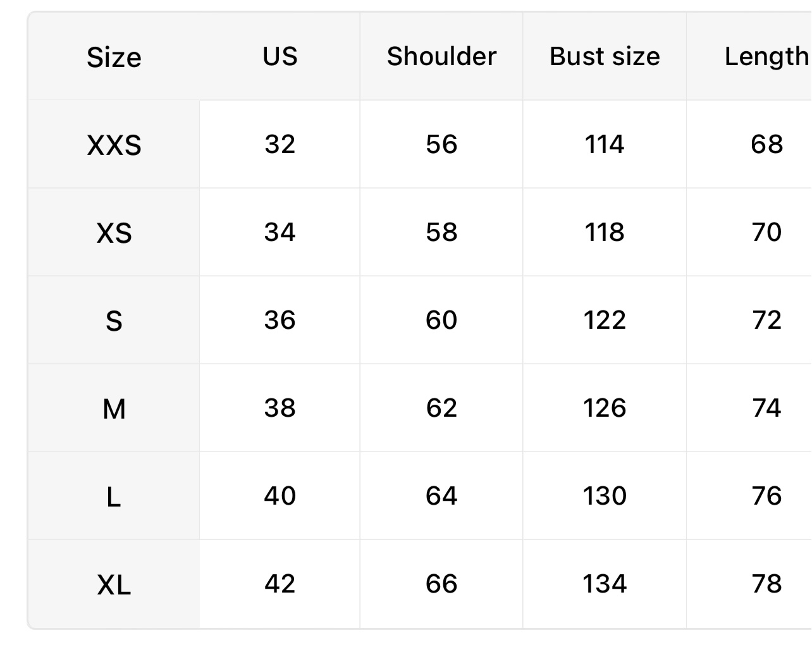Click bust size value 130 cell
This screenshot has height=659, width=812.
[605, 496]
